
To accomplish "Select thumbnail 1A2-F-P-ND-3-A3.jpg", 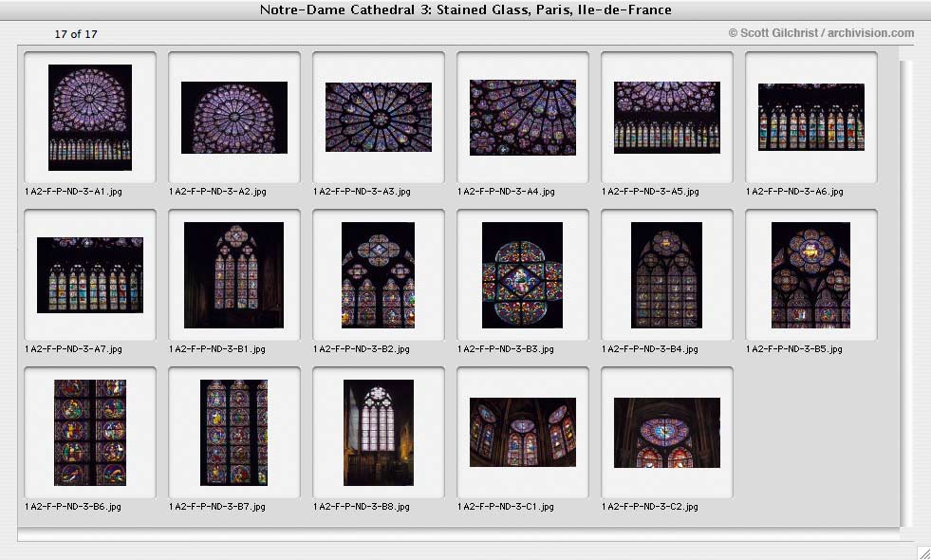I will pyautogui.click(x=379, y=117).
